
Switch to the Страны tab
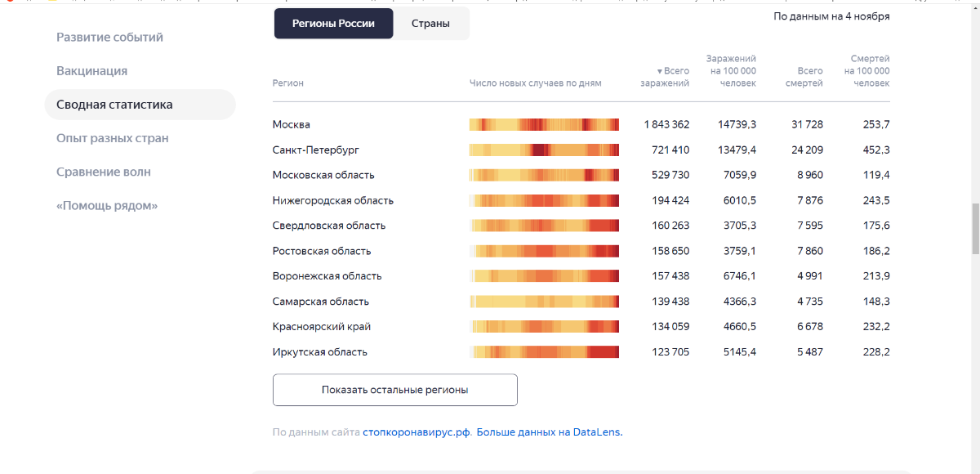pyautogui.click(x=430, y=24)
